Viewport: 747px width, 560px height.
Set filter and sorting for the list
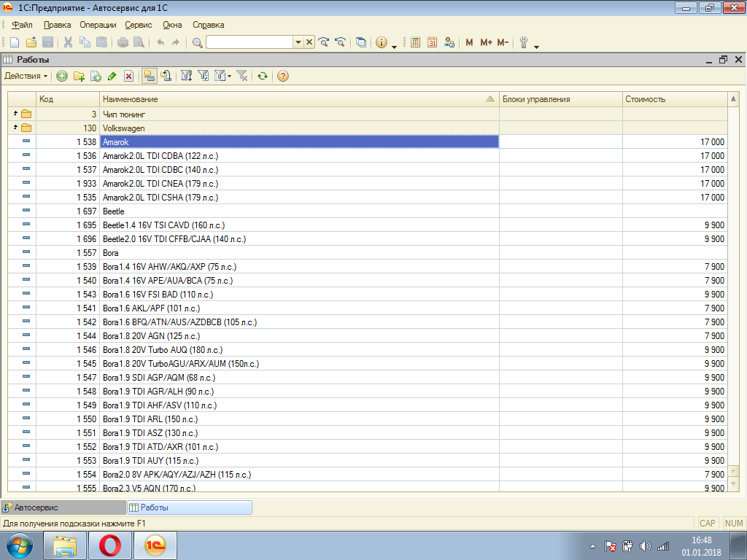(187, 76)
